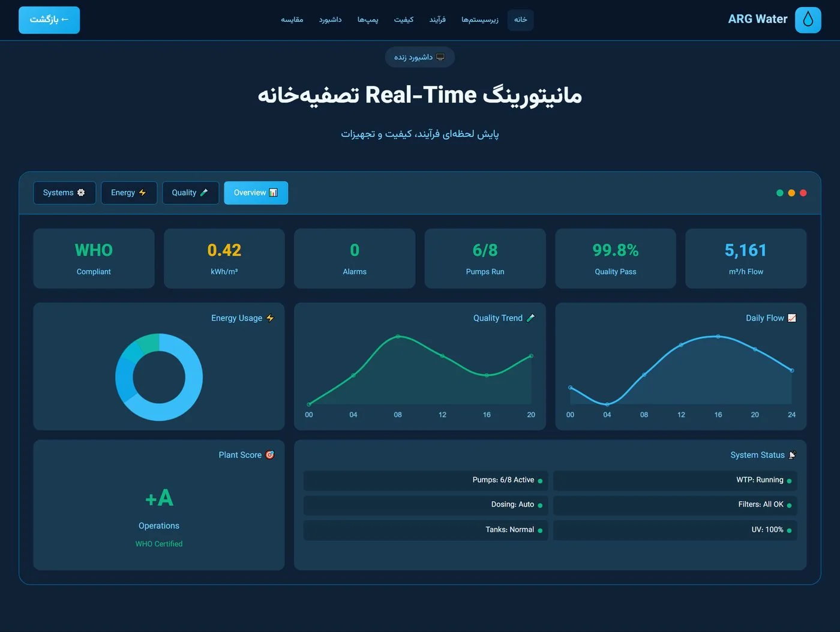840x632 pixels.
Task: Click the Filters: All OK status row
Action: (675, 505)
